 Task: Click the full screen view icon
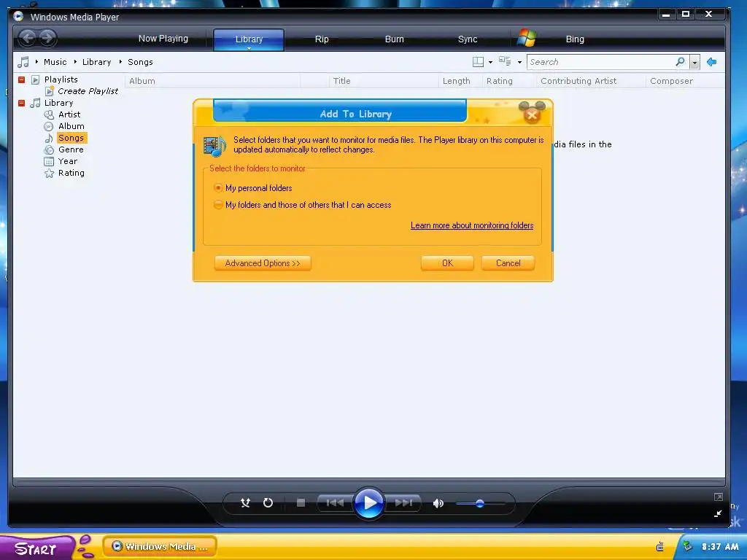[x=719, y=497]
